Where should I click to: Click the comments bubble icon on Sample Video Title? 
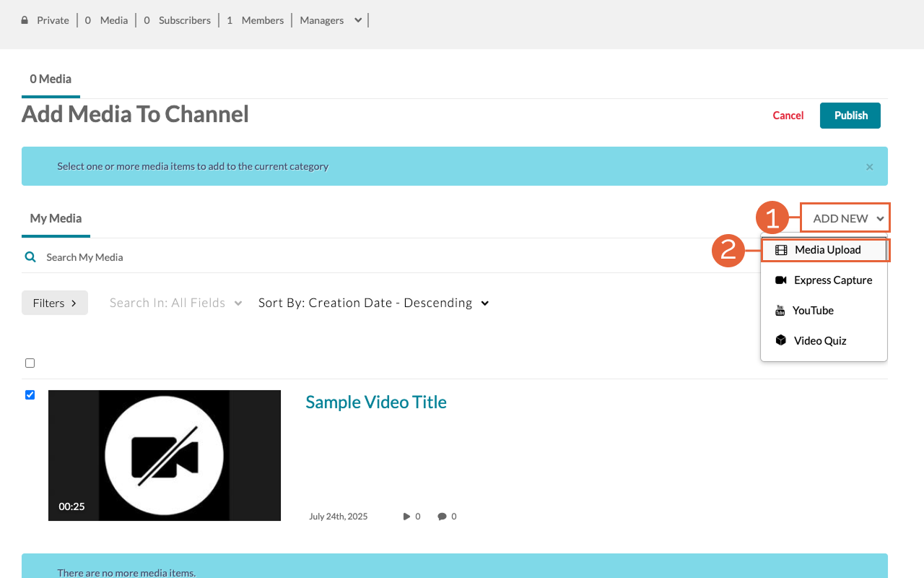(442, 516)
